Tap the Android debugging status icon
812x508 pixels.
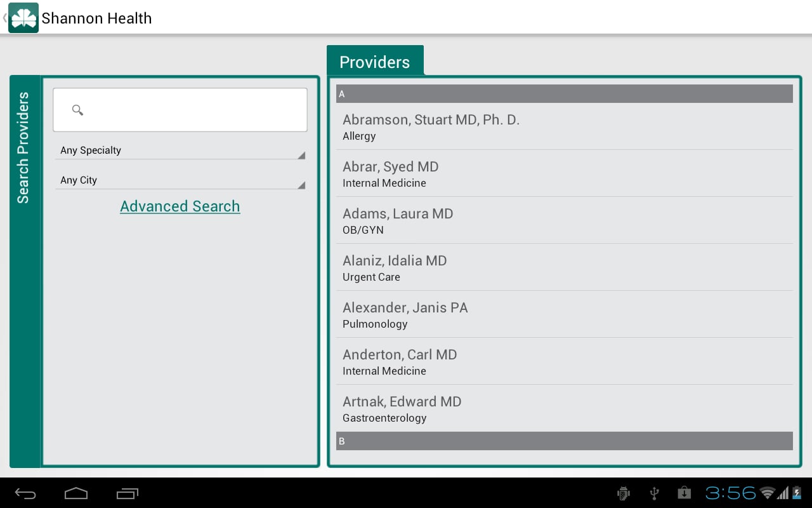[x=623, y=493]
